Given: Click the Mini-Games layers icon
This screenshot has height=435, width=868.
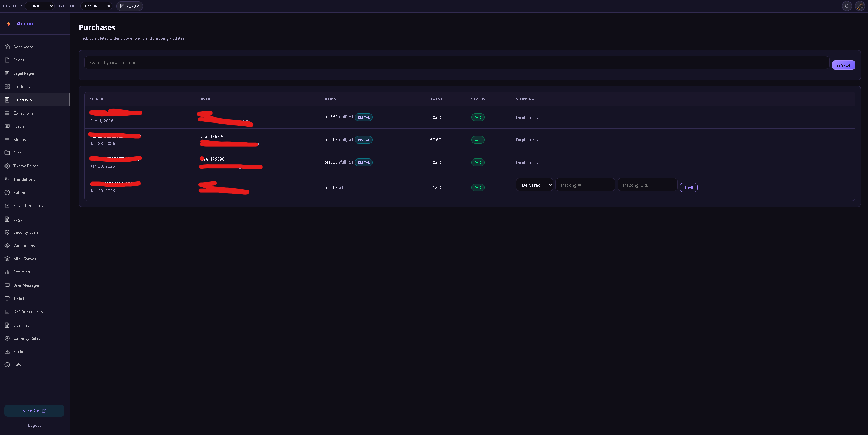Looking at the screenshot, I should [7, 259].
